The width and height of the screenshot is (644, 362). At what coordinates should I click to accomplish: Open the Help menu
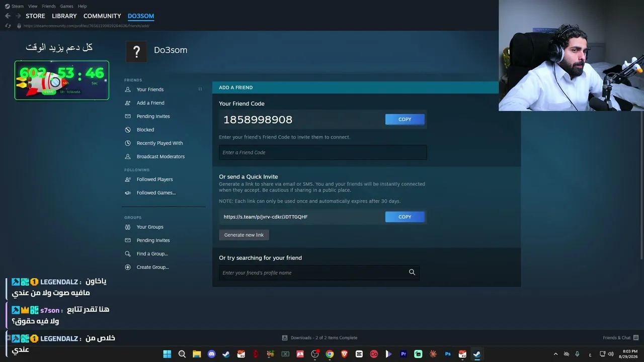82,6
